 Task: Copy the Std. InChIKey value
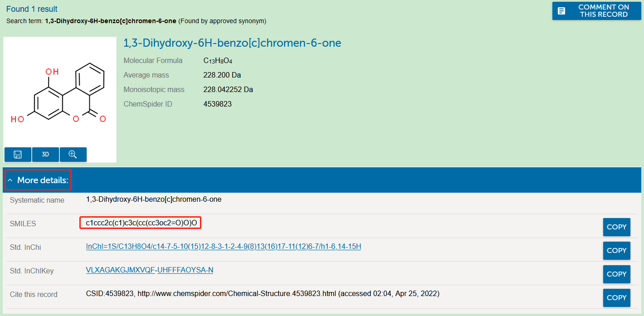[616, 274]
